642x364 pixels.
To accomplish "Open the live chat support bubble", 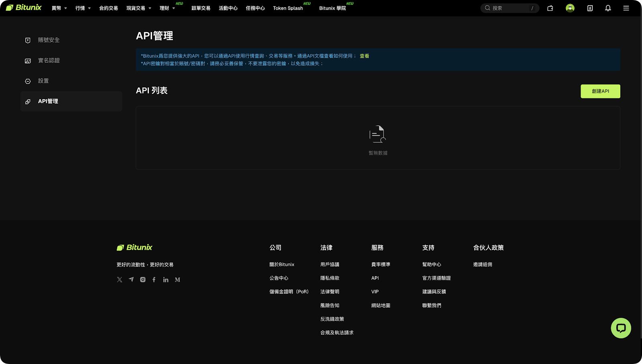I will click(621, 328).
